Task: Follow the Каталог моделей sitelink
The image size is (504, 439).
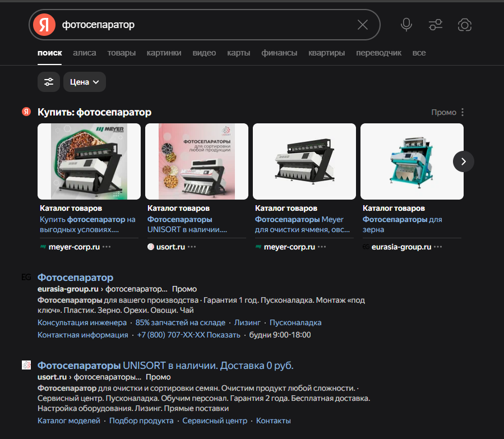Action: click(69, 420)
